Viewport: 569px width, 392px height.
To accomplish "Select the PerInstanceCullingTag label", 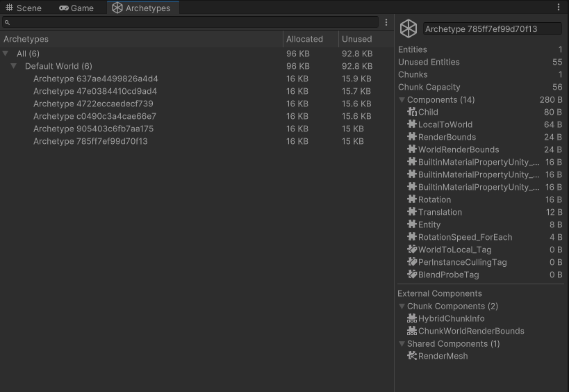I will (x=463, y=262).
